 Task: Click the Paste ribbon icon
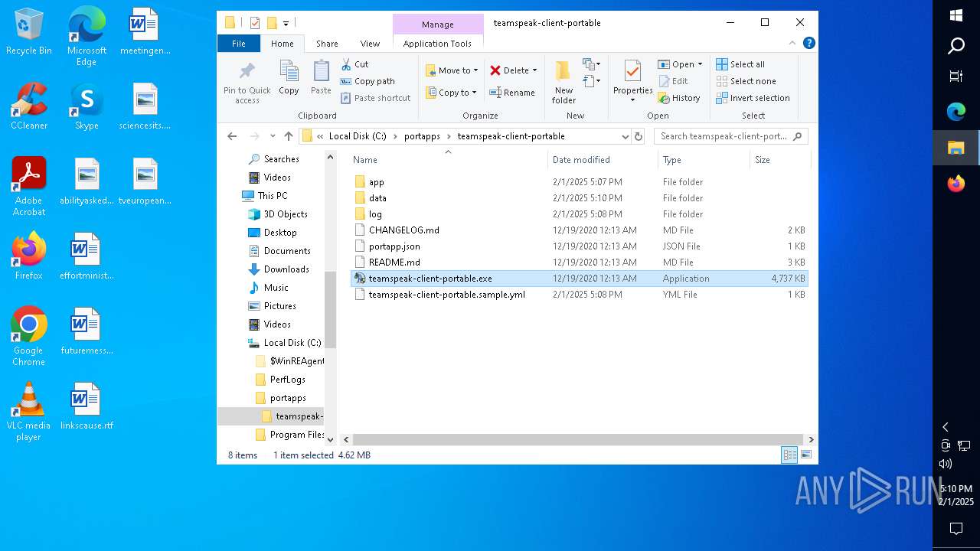click(321, 77)
